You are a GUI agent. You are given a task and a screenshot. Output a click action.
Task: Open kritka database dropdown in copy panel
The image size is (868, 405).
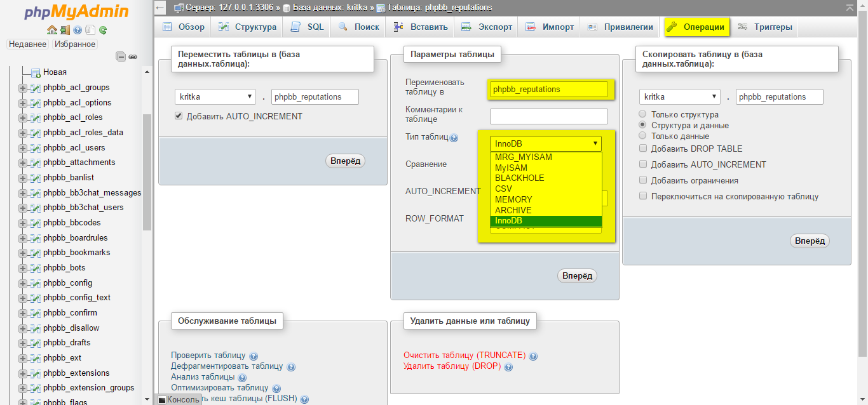point(680,96)
